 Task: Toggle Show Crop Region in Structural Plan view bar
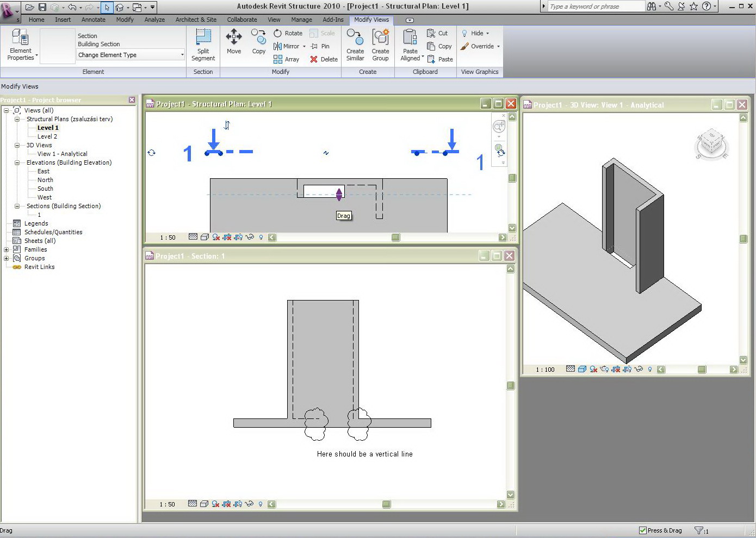click(238, 237)
